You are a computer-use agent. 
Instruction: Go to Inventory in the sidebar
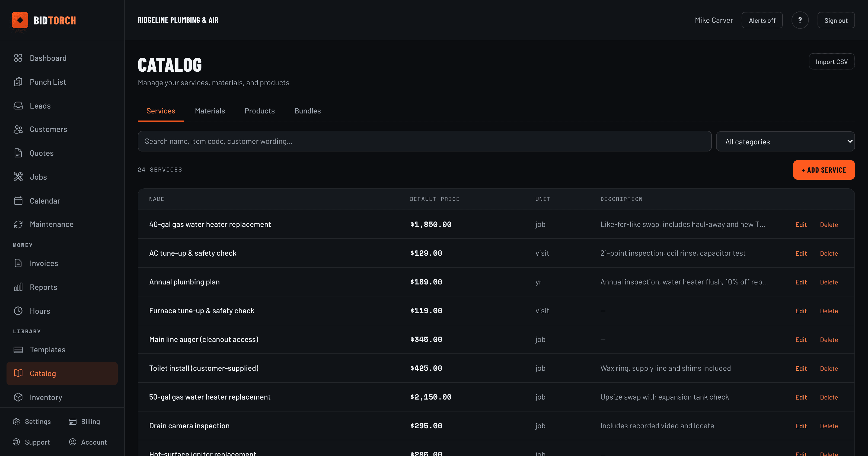62,397
